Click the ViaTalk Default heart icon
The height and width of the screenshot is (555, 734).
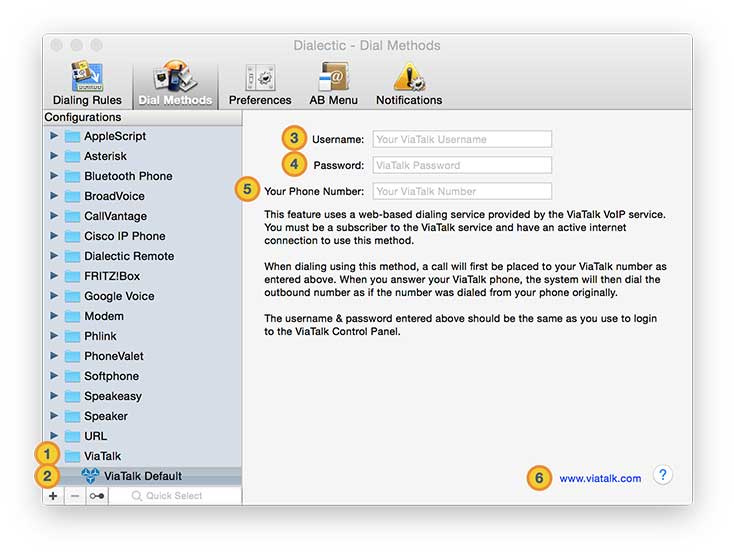coord(90,476)
